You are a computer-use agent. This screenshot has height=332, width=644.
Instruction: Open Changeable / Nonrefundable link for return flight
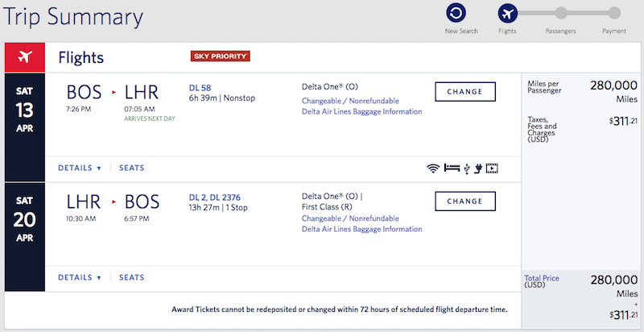350,218
